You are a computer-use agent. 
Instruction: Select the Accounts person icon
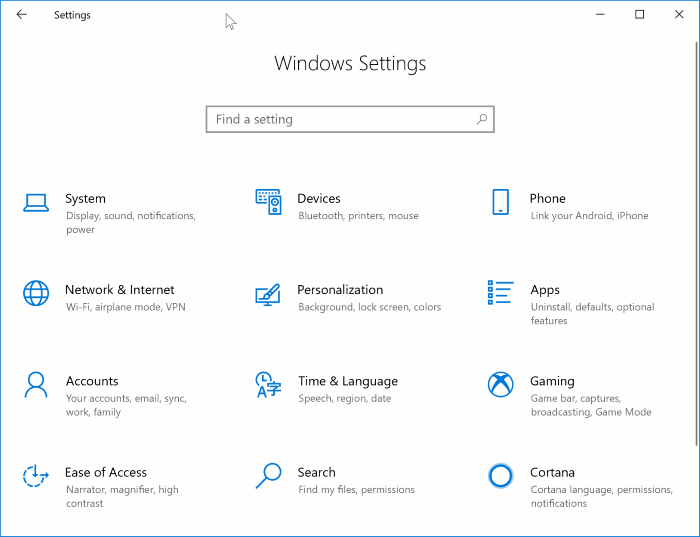[36, 384]
